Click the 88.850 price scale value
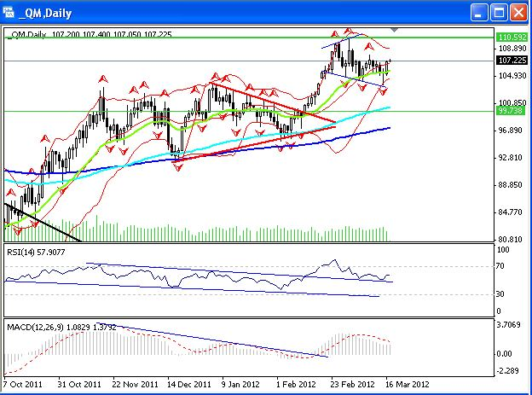 point(510,185)
